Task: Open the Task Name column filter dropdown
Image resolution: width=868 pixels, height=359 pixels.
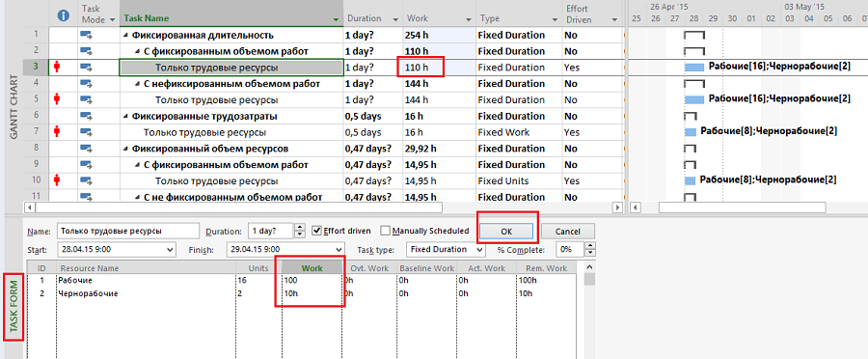Action: click(336, 19)
